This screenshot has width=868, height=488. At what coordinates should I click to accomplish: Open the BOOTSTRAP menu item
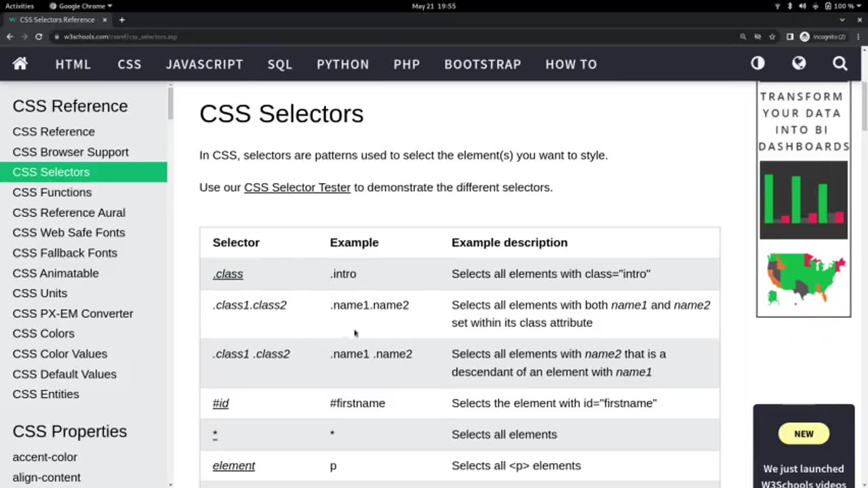tap(483, 64)
